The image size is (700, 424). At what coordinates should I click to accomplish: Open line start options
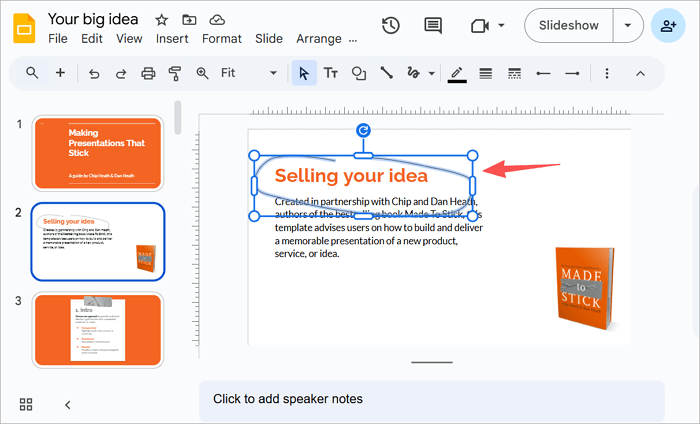pos(543,73)
